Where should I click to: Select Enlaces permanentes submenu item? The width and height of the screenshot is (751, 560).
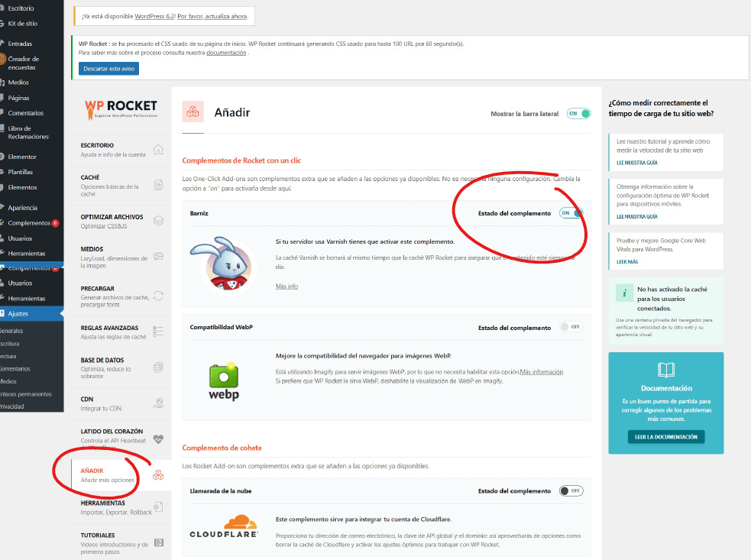[26, 393]
